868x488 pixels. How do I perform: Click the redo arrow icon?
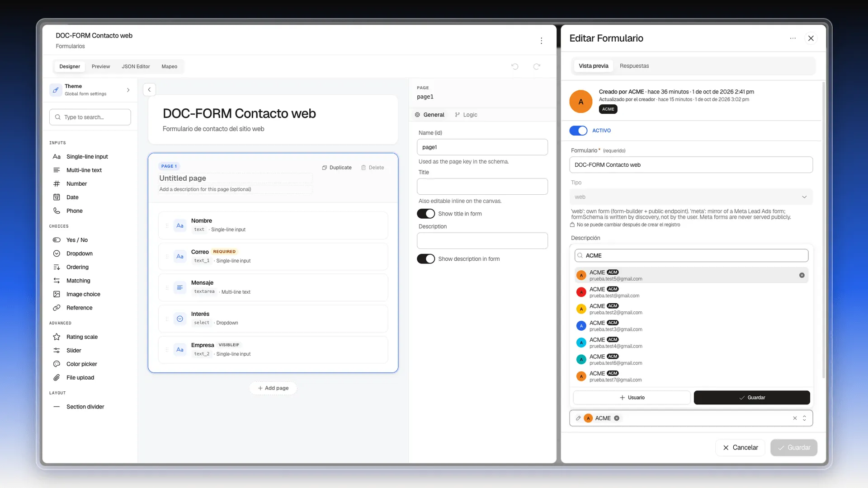(x=537, y=66)
